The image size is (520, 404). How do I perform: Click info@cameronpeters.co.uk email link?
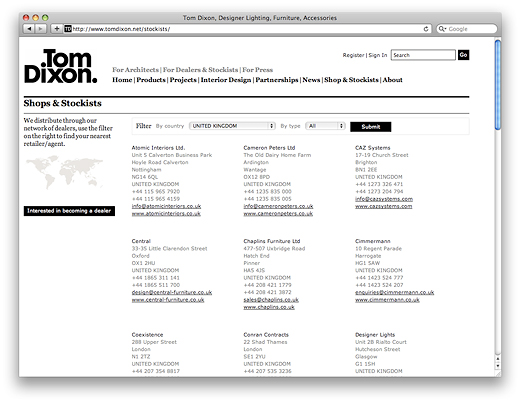click(278, 206)
